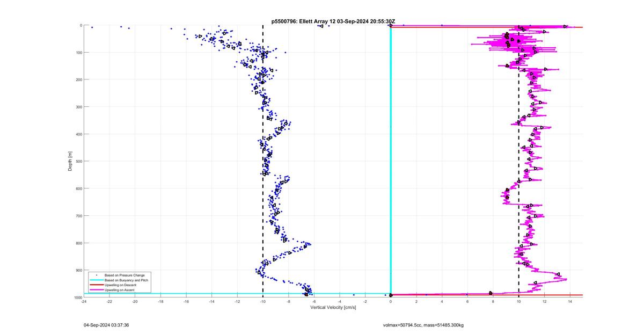Click depth tick label '100'

point(78,53)
